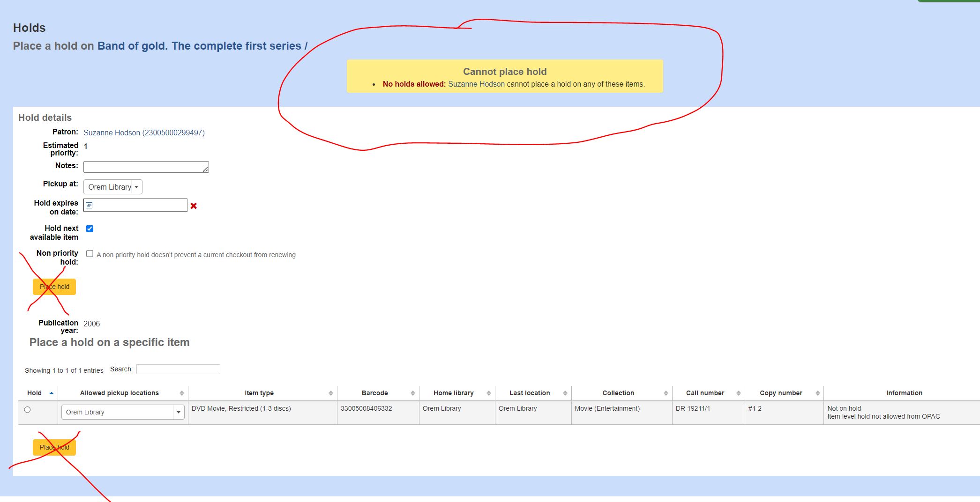Viewport: 980px width, 502px height.
Task: Select the hold radio button for item row
Action: (x=27, y=410)
